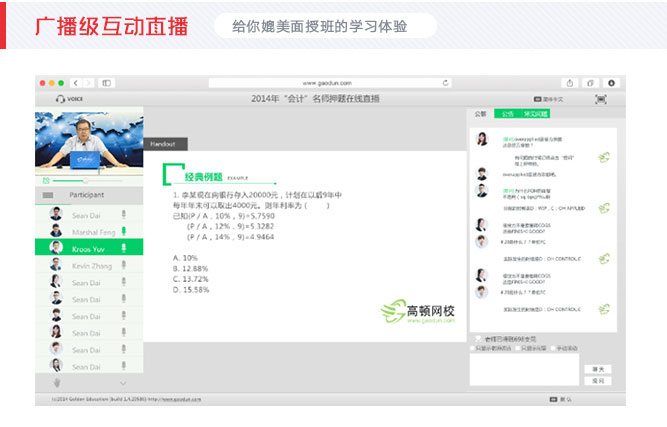Click the upper button beside chat input
The height and width of the screenshot is (427, 667).
[x=598, y=369]
